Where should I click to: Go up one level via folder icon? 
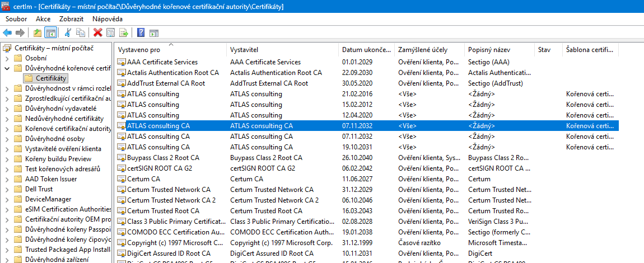(38, 33)
